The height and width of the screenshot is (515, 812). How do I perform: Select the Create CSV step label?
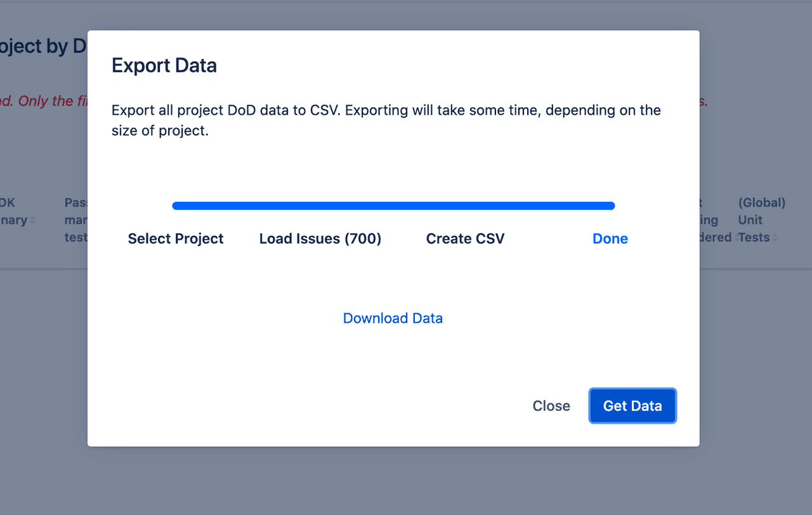(465, 238)
